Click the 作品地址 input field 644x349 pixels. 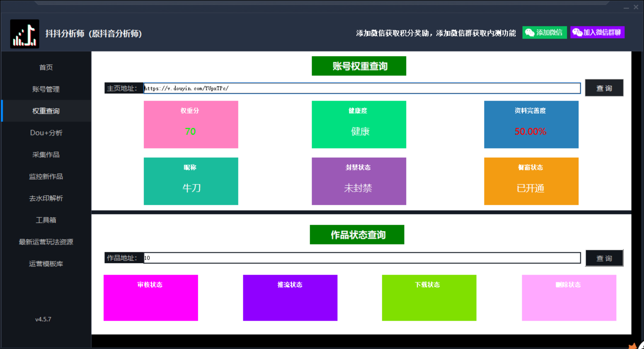tap(362, 258)
